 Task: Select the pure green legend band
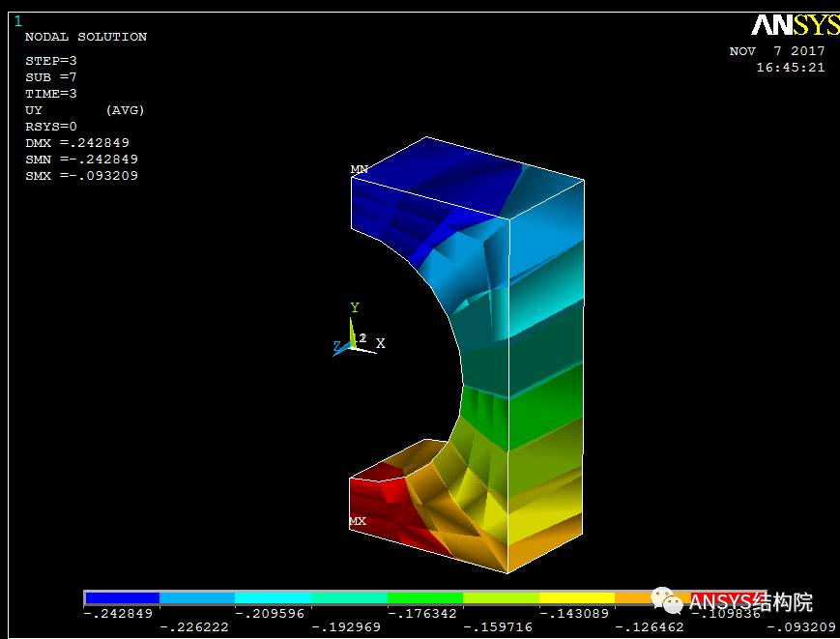(x=424, y=597)
